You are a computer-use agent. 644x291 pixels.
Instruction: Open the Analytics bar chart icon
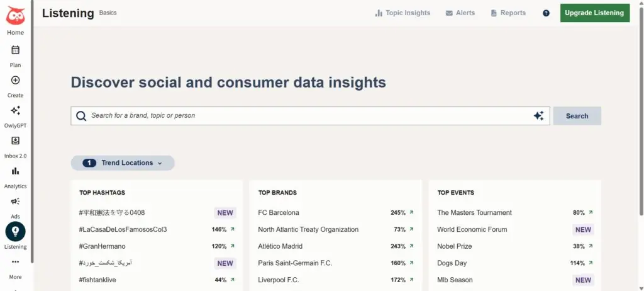15,171
